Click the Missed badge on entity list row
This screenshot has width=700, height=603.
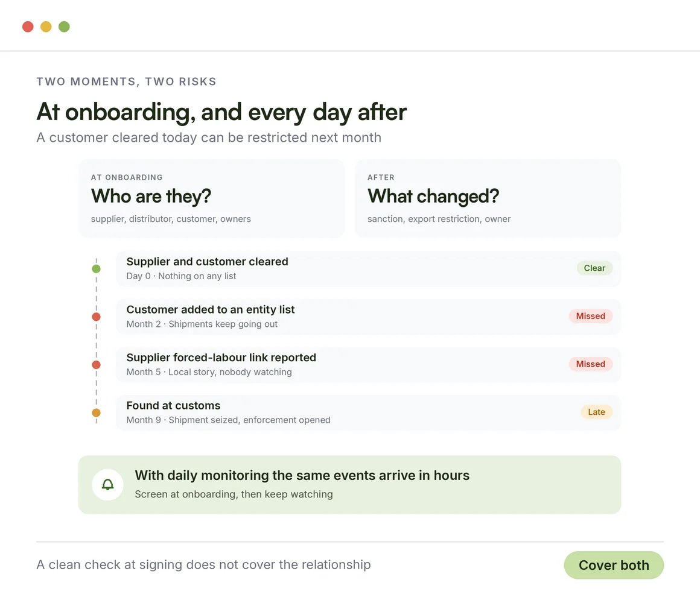(x=591, y=316)
